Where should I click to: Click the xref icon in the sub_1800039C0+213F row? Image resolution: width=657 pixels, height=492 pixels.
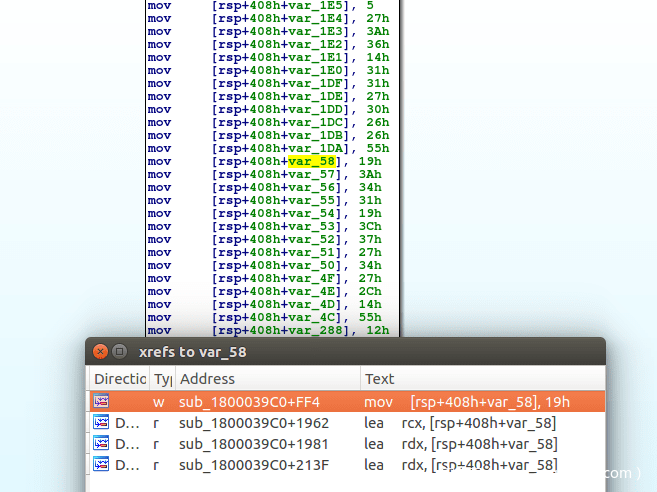tap(101, 464)
